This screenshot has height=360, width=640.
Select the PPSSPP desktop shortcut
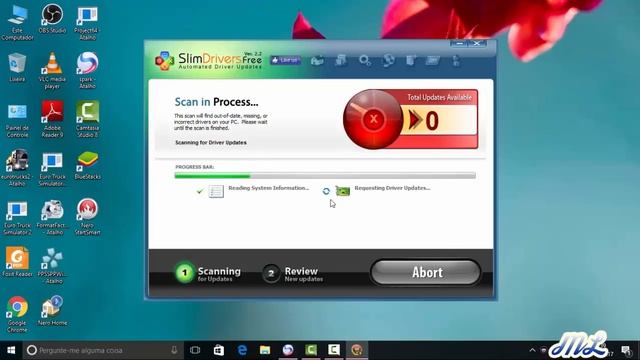52,266
